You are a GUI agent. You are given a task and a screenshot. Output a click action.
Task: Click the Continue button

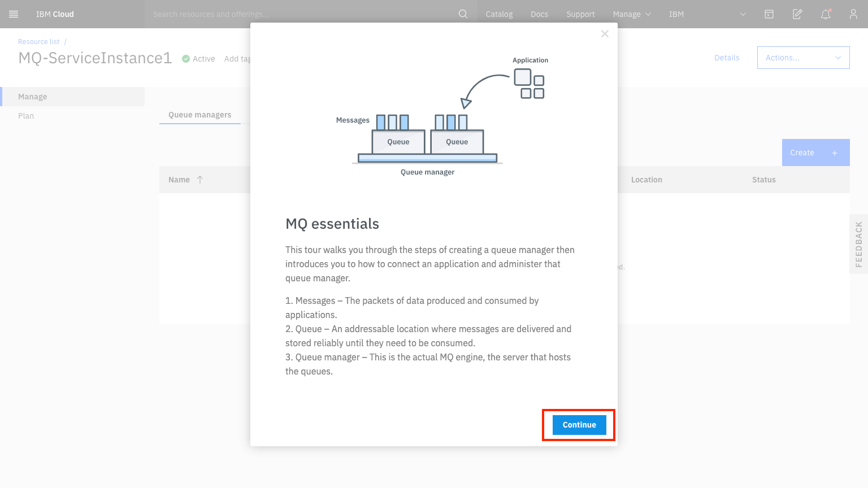(x=578, y=425)
